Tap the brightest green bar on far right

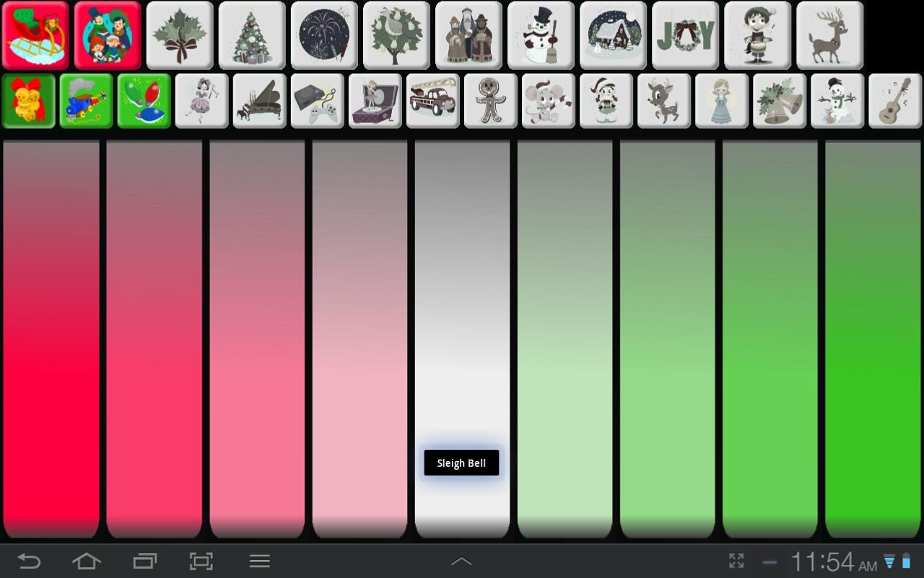point(873,340)
